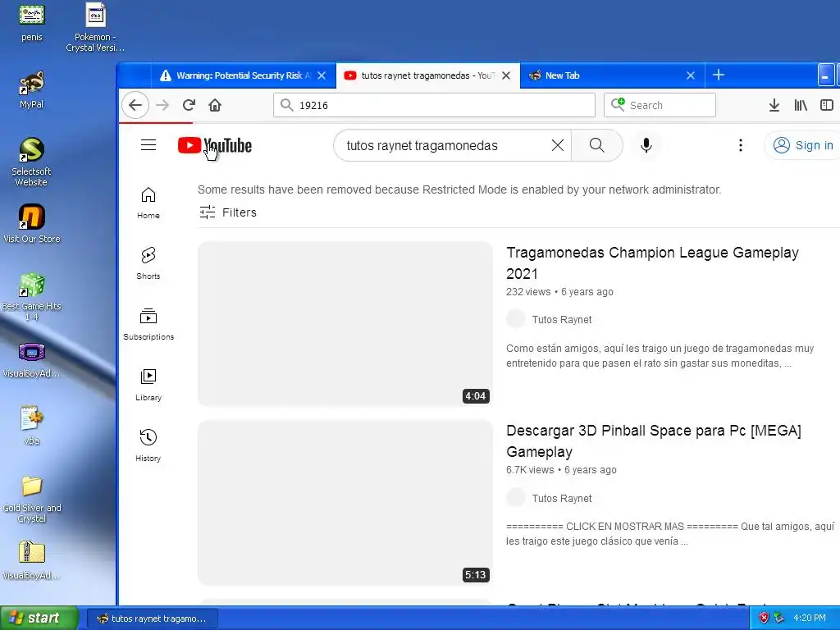Click the YouTube logo

(x=215, y=145)
